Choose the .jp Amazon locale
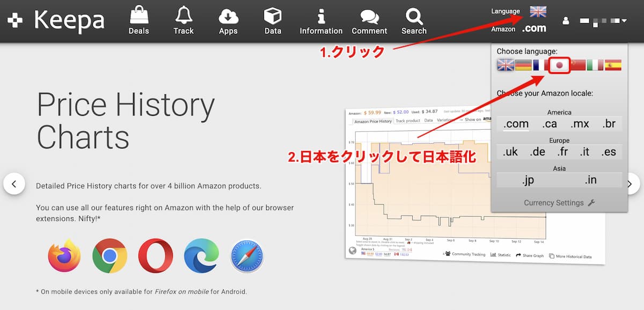This screenshot has height=310, width=644. 528,180
